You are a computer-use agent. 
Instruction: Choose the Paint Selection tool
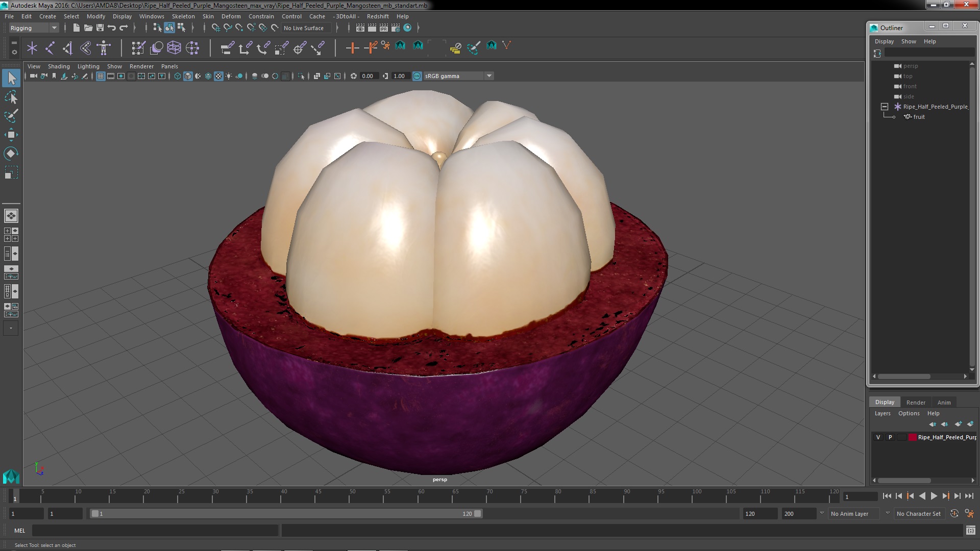(11, 116)
